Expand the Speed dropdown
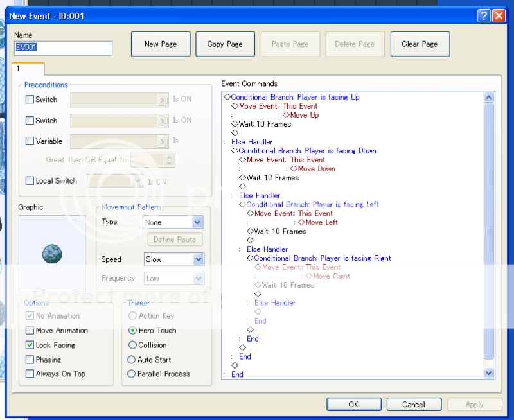 coord(197,259)
